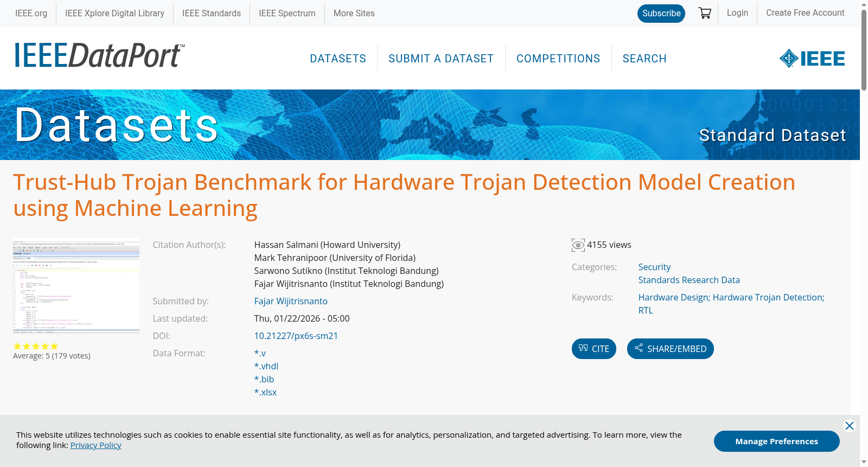This screenshot has height=467, width=868.
Task: Open the SEARCH menu item
Action: [644, 59]
